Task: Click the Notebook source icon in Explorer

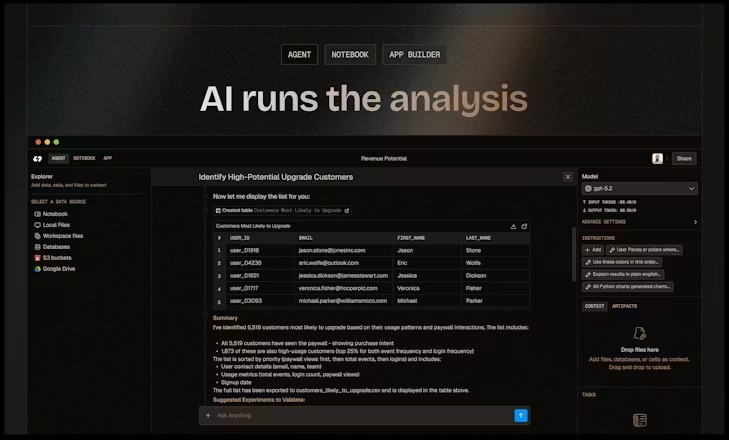Action: (37, 214)
